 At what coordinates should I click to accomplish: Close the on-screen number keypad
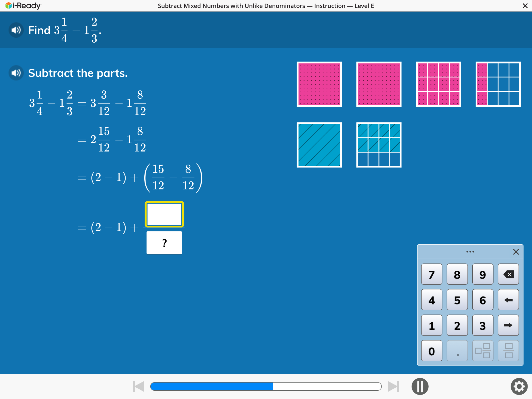[x=516, y=252]
